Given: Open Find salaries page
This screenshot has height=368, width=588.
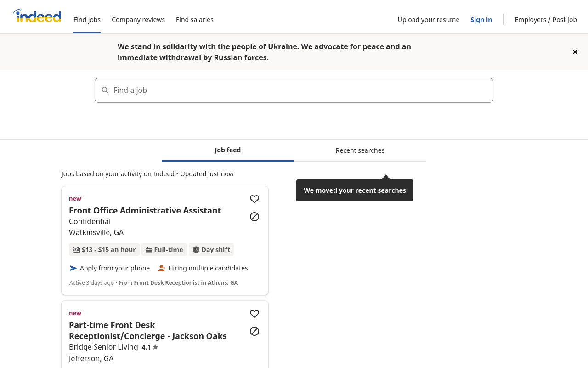Looking at the screenshot, I should 195,20.
